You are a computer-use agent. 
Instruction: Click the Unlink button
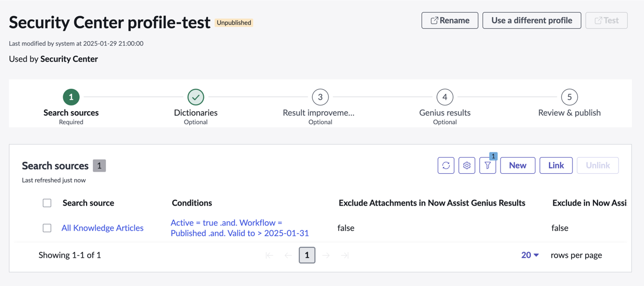tap(598, 165)
